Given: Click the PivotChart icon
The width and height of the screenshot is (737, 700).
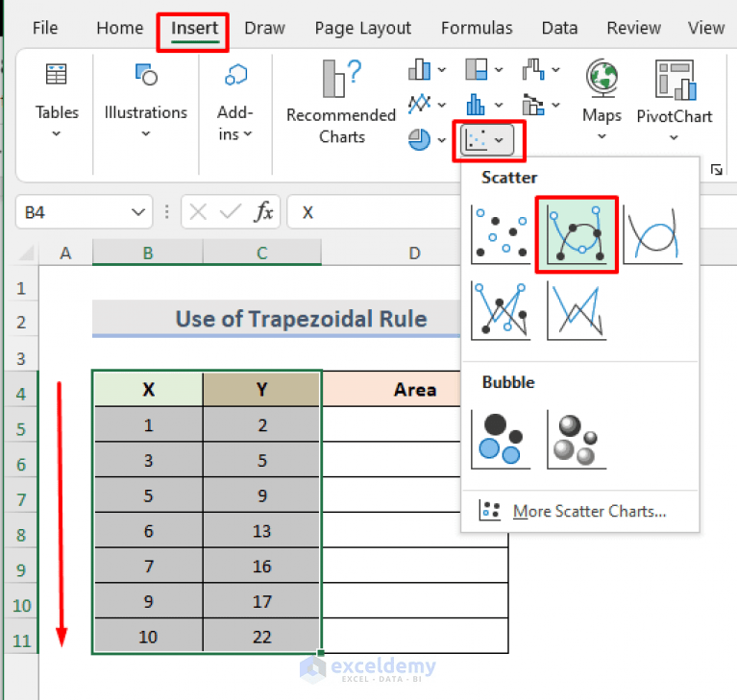Looking at the screenshot, I should point(675,80).
